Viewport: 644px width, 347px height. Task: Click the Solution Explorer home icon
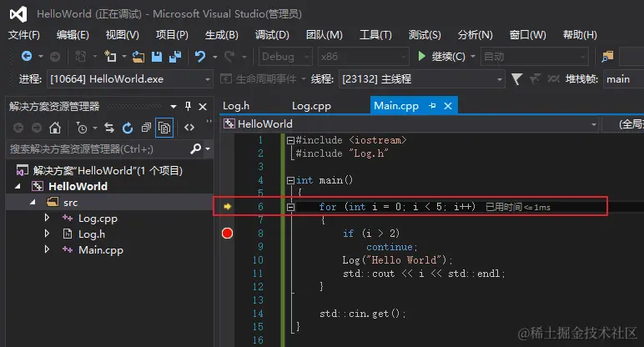tap(55, 128)
